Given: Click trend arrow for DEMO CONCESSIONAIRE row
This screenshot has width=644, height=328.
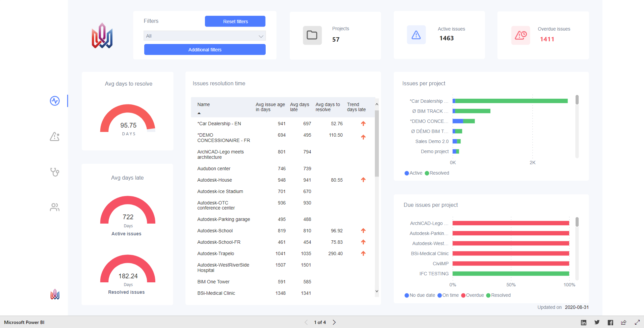Looking at the screenshot, I should tap(363, 137).
